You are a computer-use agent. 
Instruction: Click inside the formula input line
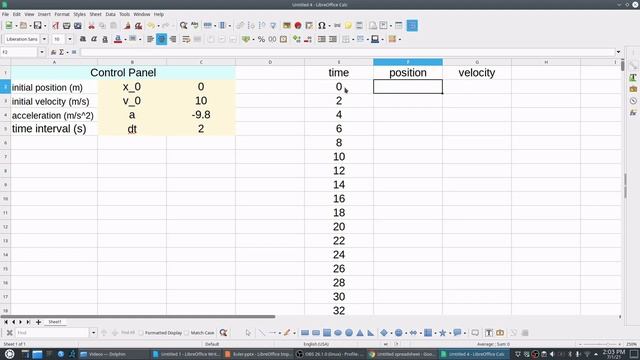[347, 52]
